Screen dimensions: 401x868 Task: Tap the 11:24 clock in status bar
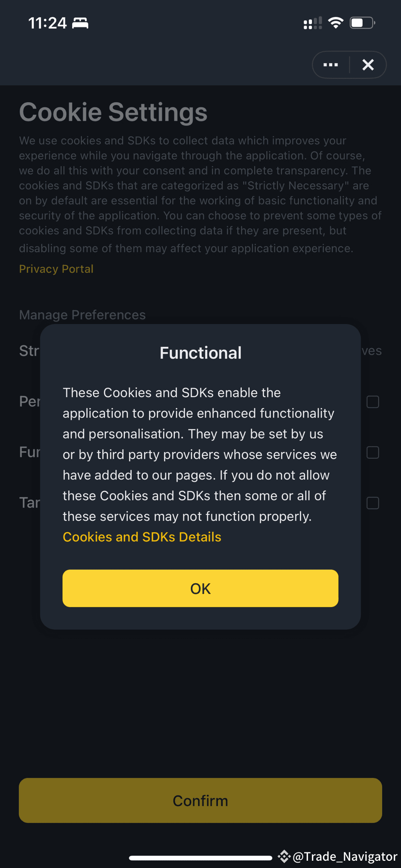click(47, 23)
